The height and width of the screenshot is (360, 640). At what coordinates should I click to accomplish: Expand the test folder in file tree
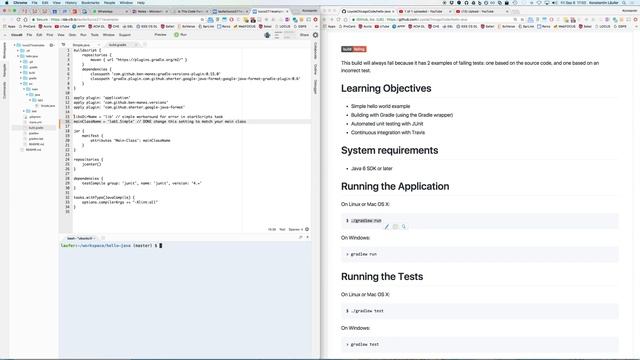coord(24,111)
